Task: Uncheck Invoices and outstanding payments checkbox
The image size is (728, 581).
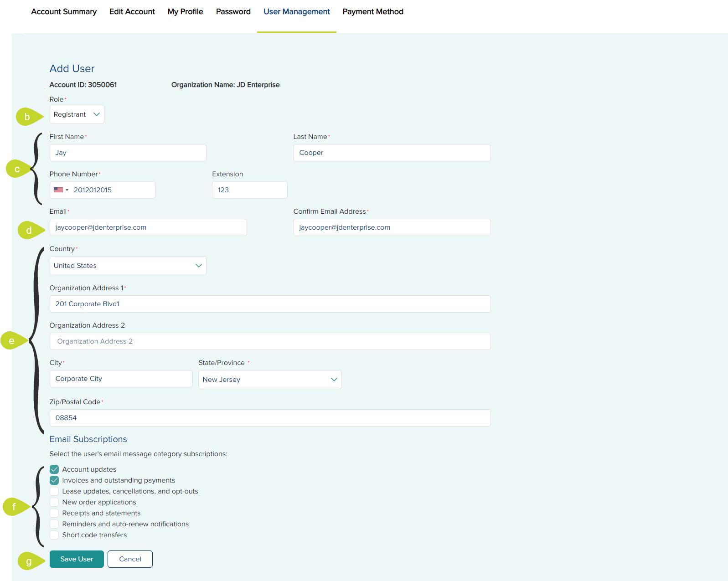Action: point(54,480)
